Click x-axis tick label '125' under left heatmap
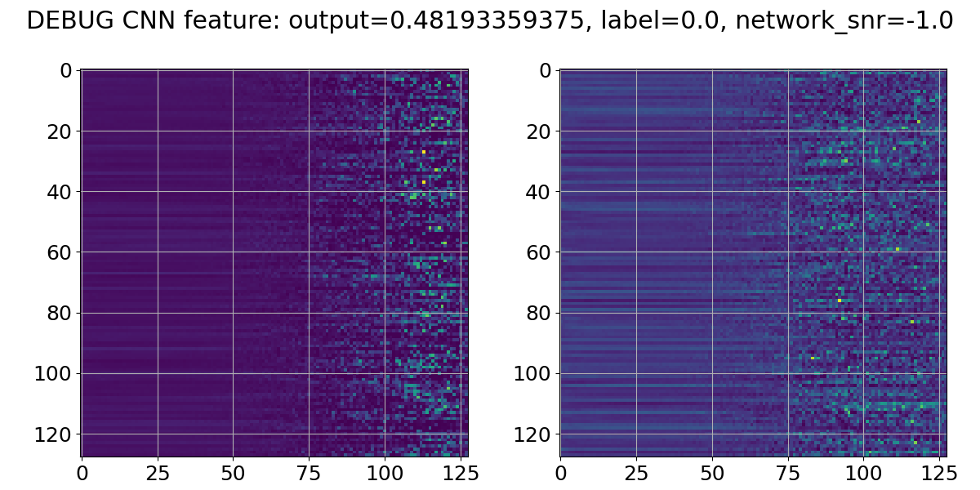 461,473
